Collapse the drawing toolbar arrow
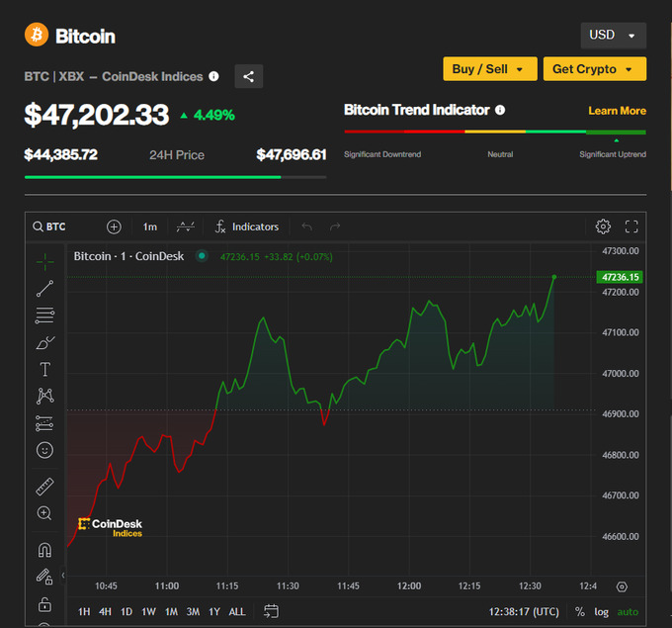The width and height of the screenshot is (672, 628). 63,576
